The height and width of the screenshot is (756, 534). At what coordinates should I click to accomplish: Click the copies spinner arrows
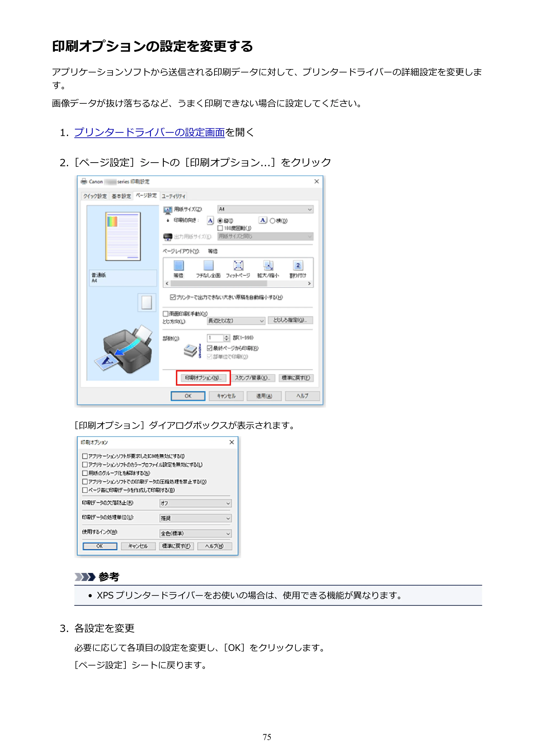tap(226, 338)
